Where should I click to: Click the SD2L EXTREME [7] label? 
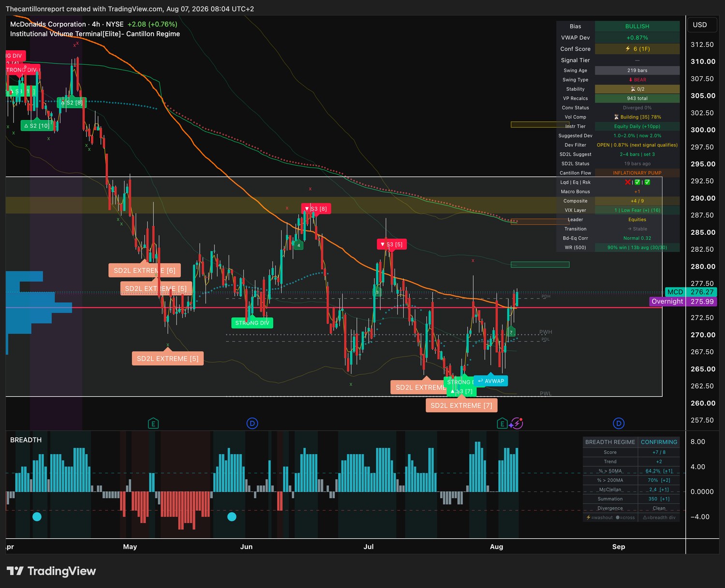[462, 405]
